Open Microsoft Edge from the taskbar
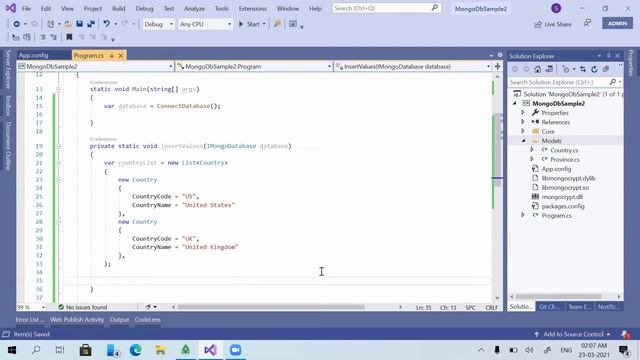640x360 pixels. point(136,350)
